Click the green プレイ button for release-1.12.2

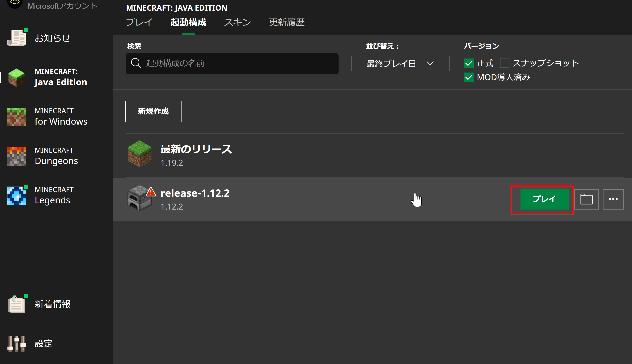coord(545,199)
